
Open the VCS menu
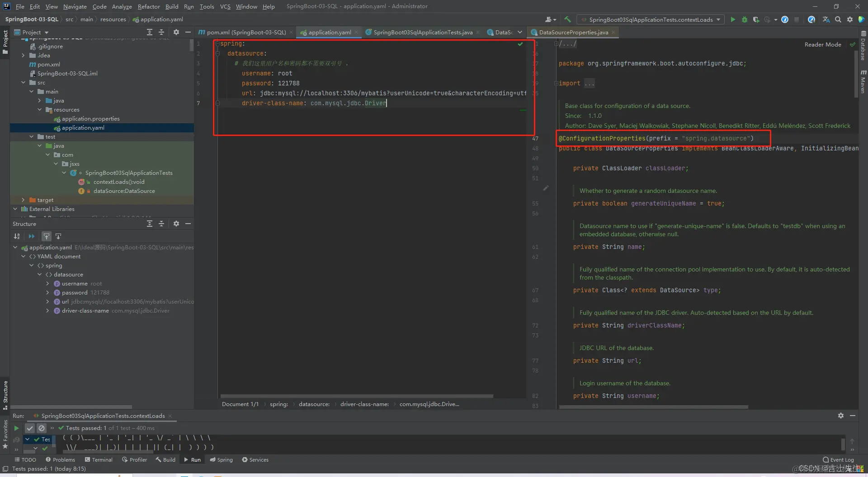pos(225,6)
